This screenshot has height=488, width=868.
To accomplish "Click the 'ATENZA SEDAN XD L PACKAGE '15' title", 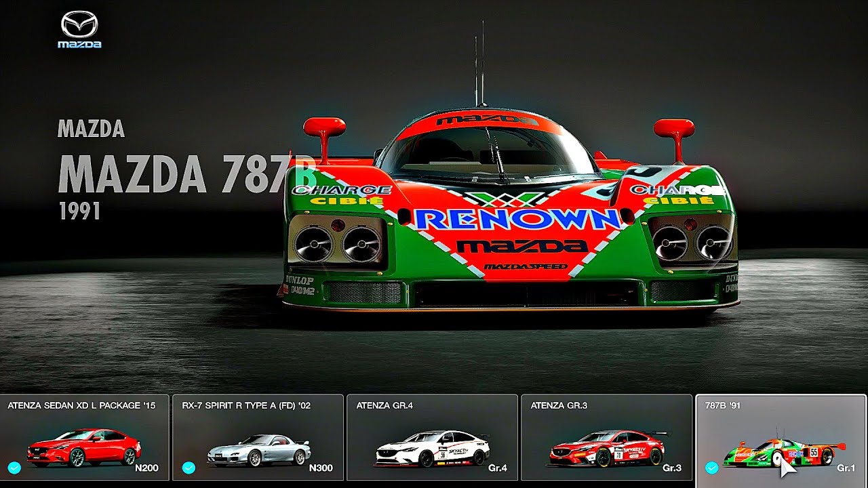I will point(81,406).
